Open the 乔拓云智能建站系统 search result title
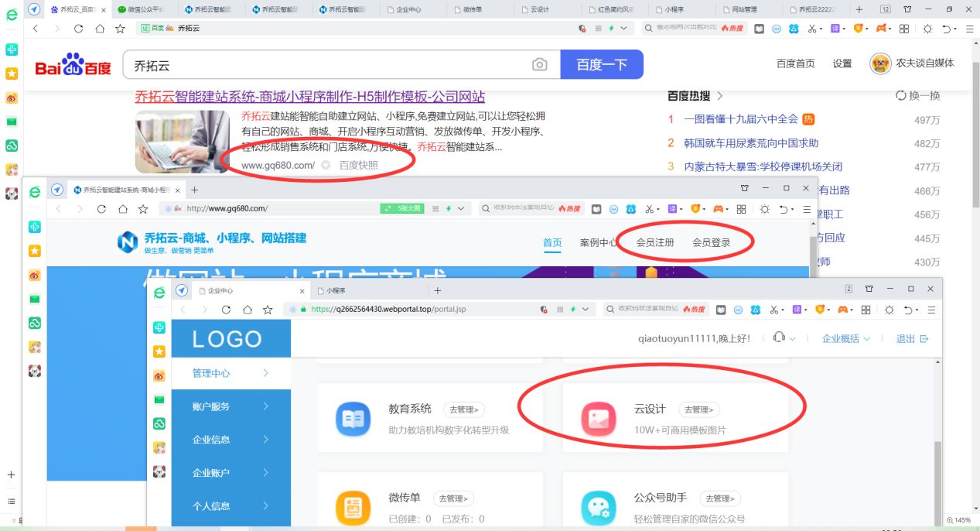 (310, 97)
